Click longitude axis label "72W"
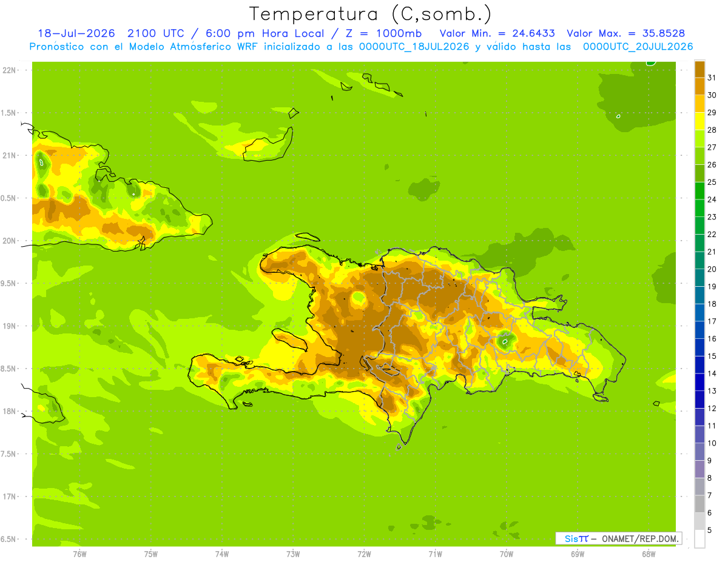This screenshot has height=562, width=728. click(x=364, y=554)
